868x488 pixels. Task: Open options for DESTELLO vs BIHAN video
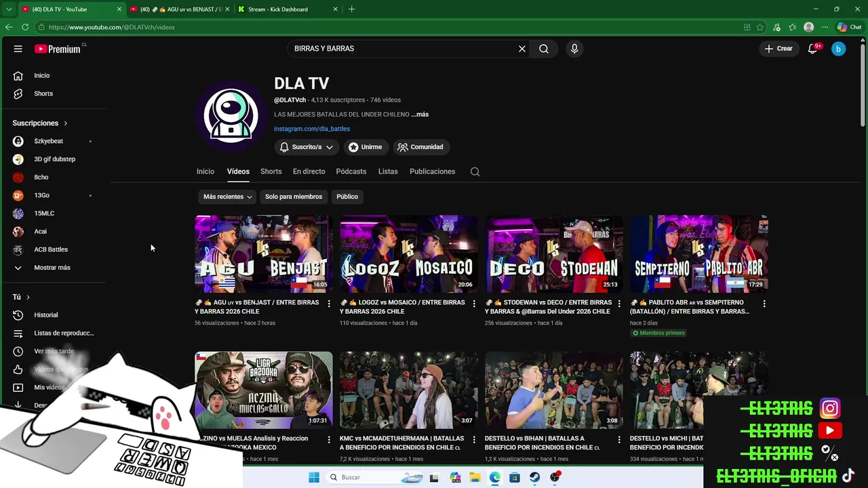619,439
